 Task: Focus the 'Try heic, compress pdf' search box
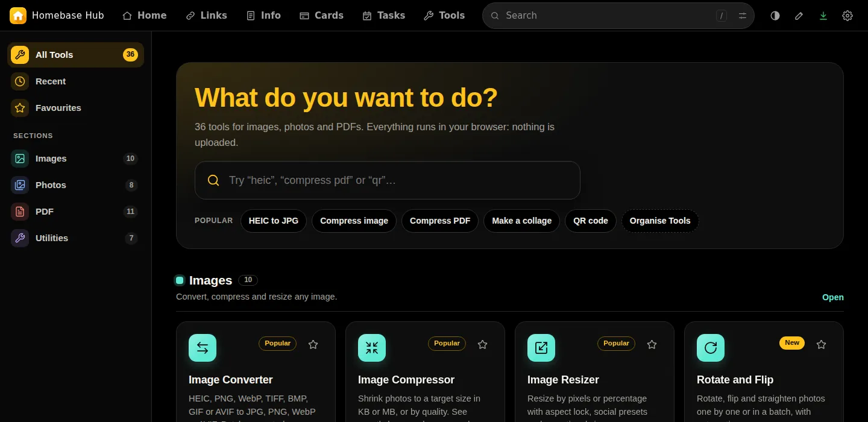click(388, 180)
